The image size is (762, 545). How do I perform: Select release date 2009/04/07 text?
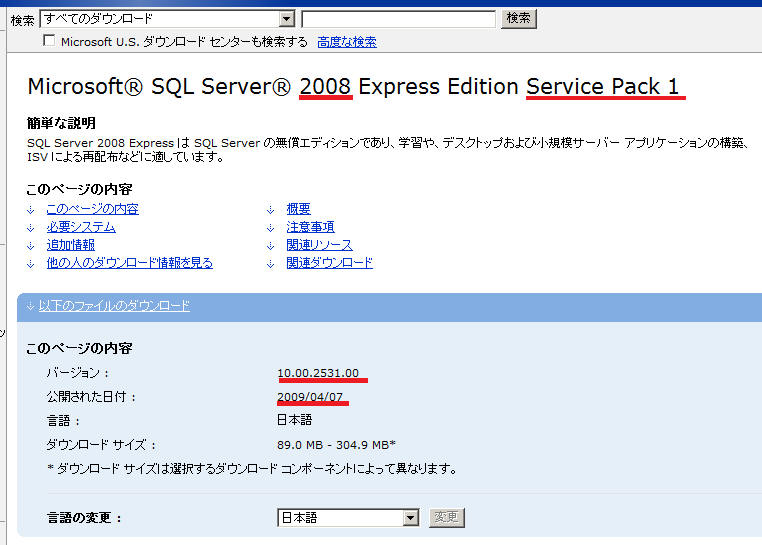pos(310,397)
